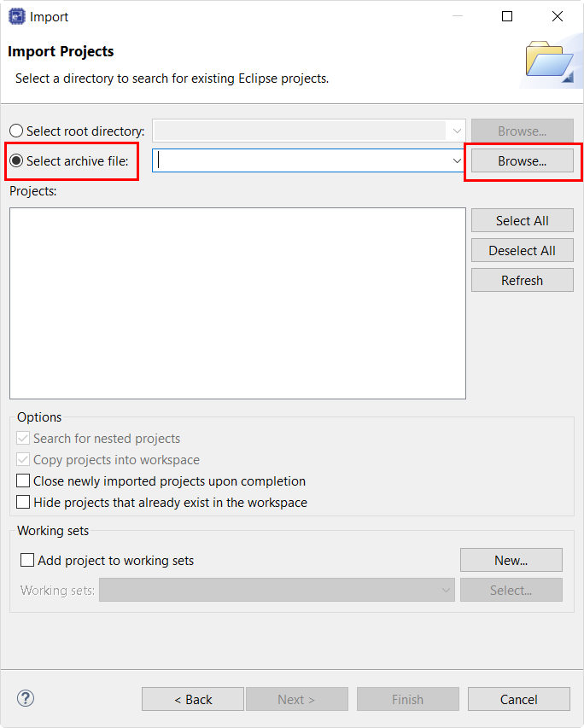Click the Finish button

[x=408, y=699]
